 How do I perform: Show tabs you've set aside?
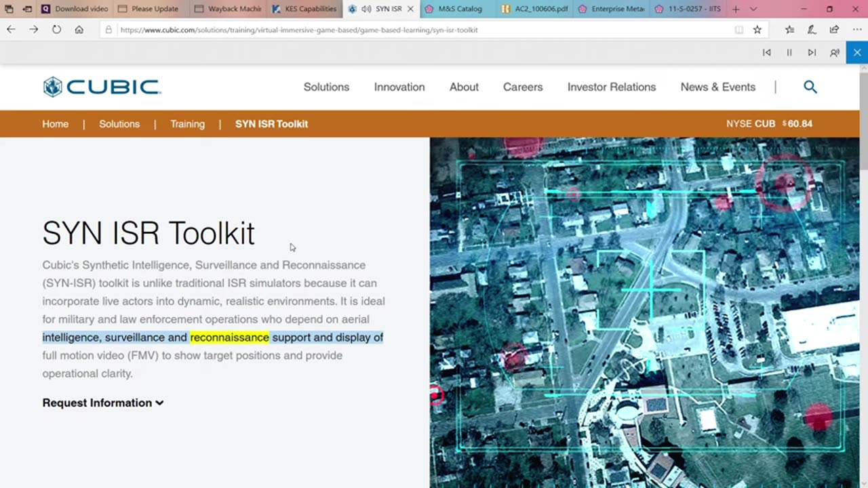(x=9, y=9)
